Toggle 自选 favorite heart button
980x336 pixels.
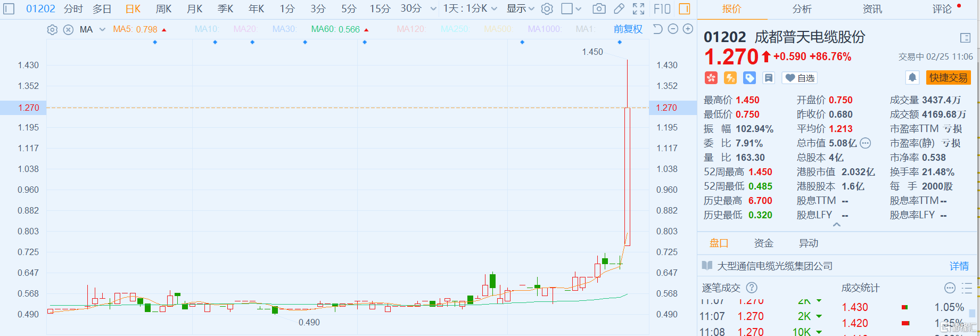tap(800, 78)
